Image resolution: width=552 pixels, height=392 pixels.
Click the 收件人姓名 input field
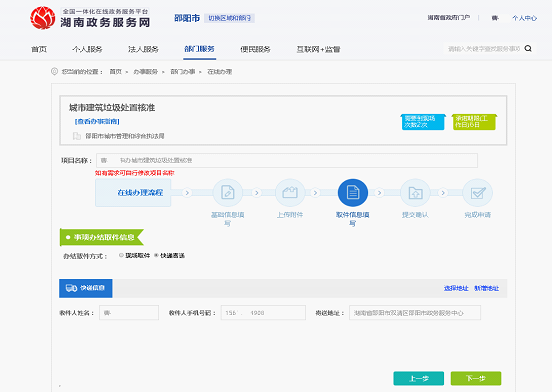129,312
